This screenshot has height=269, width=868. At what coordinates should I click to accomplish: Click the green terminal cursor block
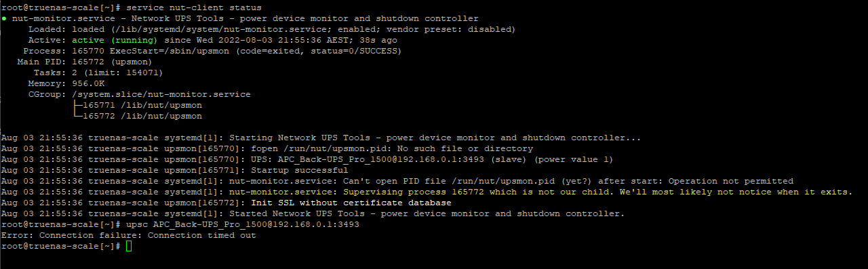coord(129,247)
